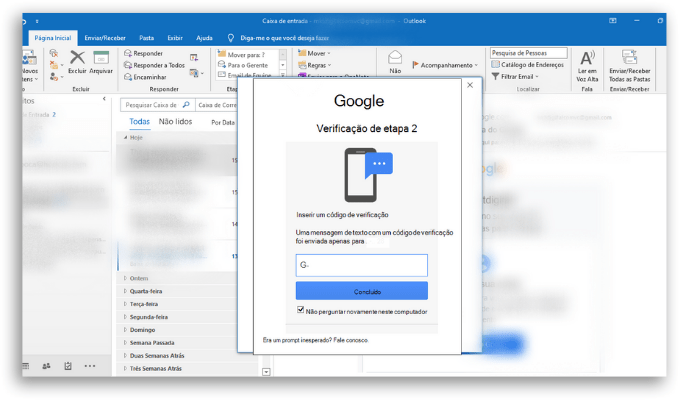This screenshot has width=700, height=400.
Task: Click the Arquivar archive icon
Action: (101, 58)
